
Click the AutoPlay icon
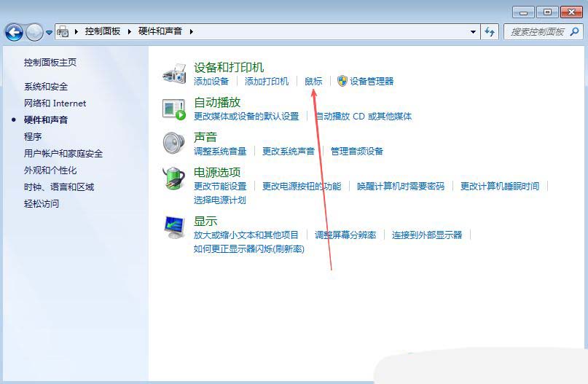pyautogui.click(x=174, y=109)
